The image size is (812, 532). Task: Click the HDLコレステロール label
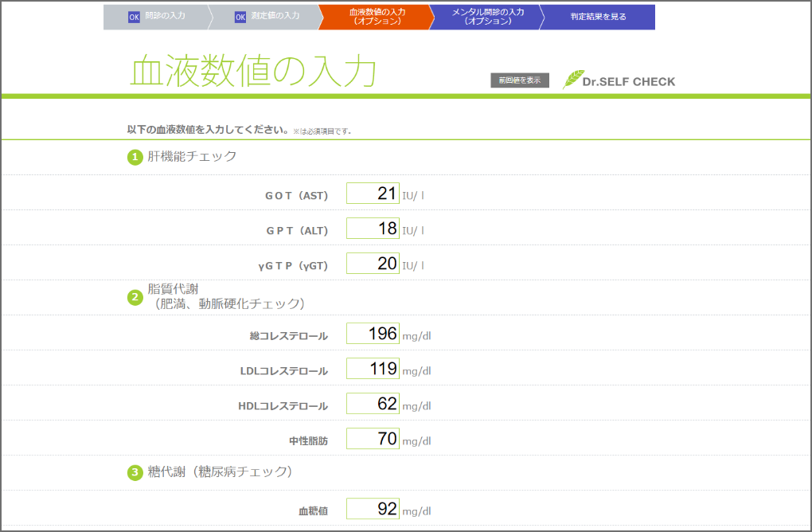point(283,406)
